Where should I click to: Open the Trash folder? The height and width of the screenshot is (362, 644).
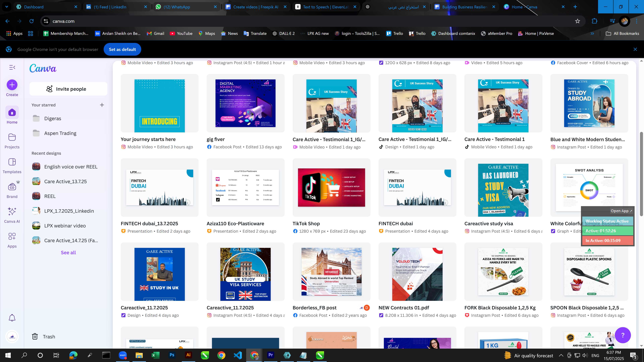[43, 337]
